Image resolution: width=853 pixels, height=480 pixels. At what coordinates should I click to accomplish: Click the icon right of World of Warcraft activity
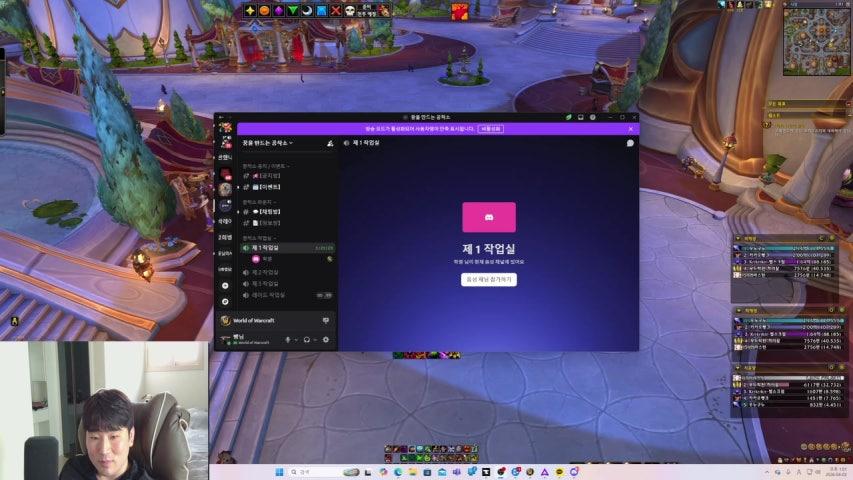(326, 321)
